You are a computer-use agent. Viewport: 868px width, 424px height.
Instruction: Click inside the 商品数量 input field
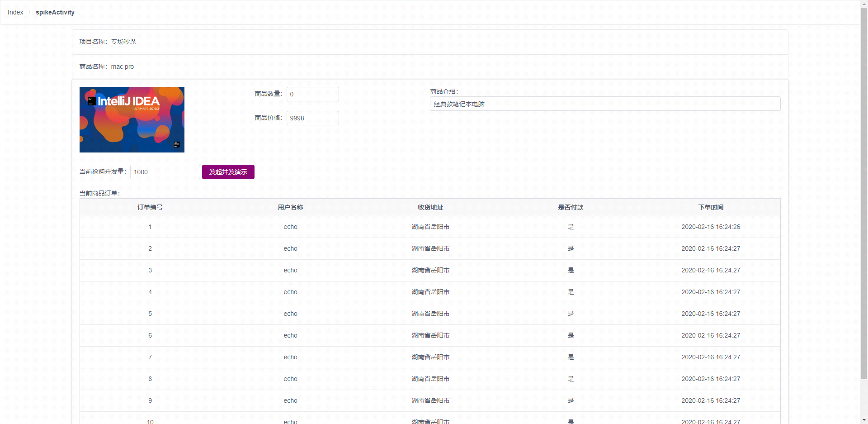click(312, 94)
